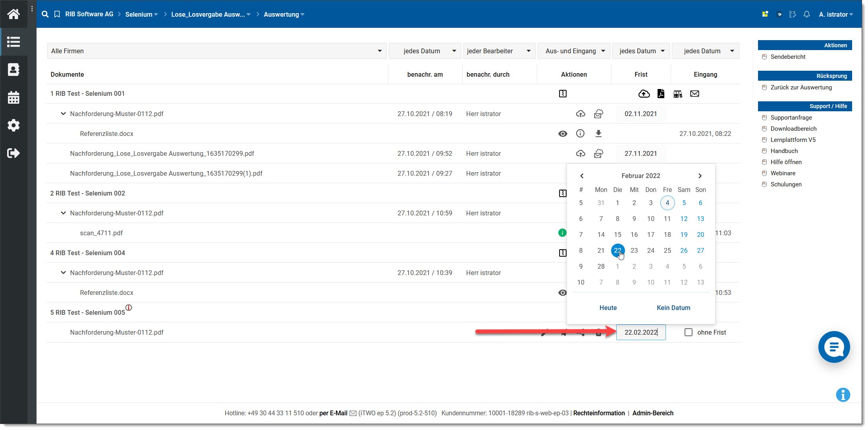This screenshot has height=430, width=868.
Task: Click 'Heute' in the date picker
Action: pyautogui.click(x=608, y=308)
